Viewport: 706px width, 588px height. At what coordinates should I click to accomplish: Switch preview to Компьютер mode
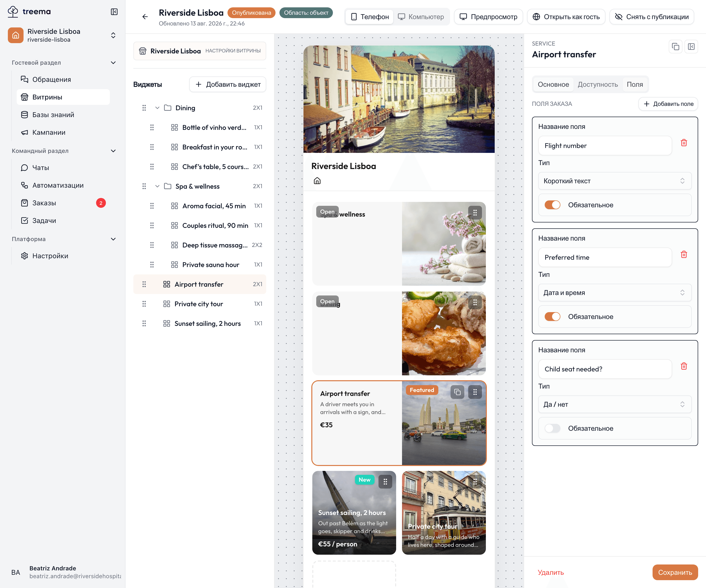[x=421, y=17]
